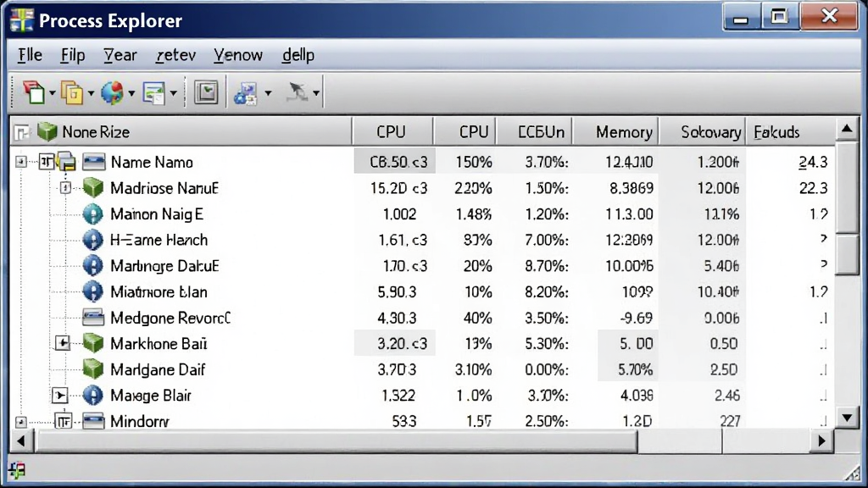Open the Yenow menu
The height and width of the screenshot is (488, 868).
pos(238,55)
